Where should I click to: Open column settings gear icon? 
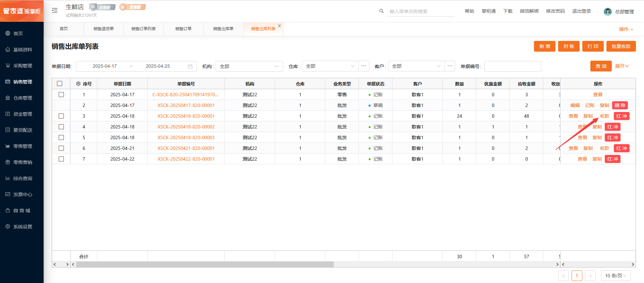[x=78, y=84]
